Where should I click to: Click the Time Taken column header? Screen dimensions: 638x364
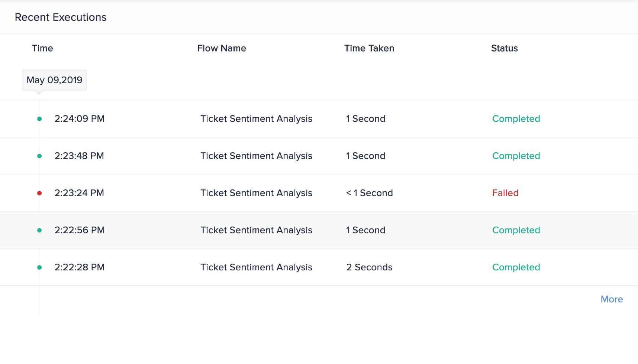coord(369,48)
